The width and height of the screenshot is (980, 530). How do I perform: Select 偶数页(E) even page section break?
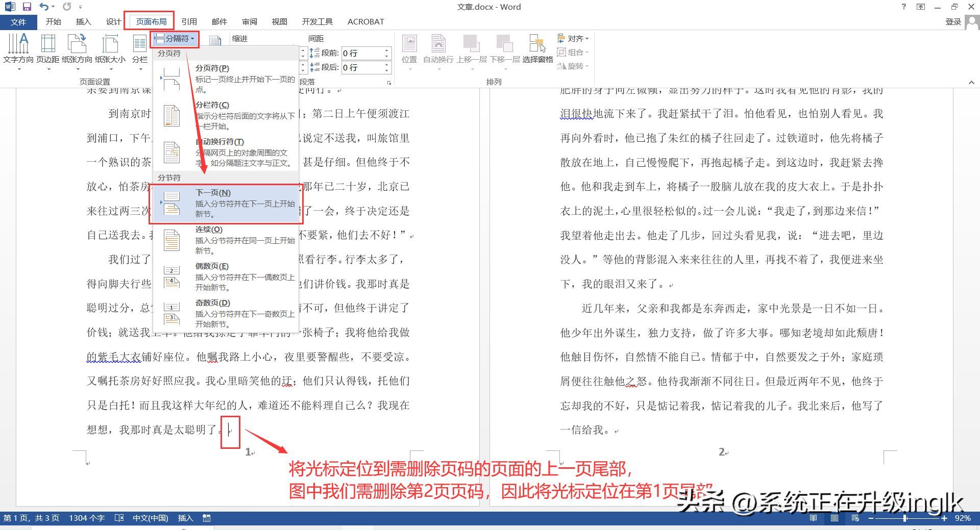click(x=226, y=276)
